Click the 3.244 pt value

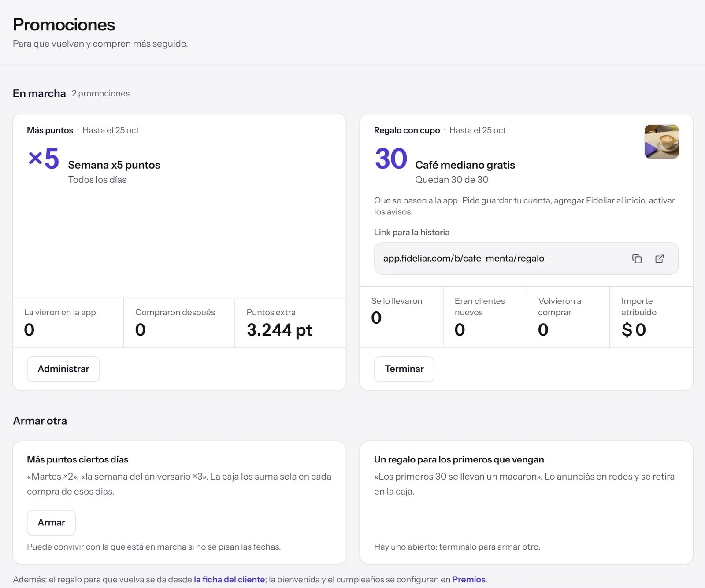(x=279, y=330)
